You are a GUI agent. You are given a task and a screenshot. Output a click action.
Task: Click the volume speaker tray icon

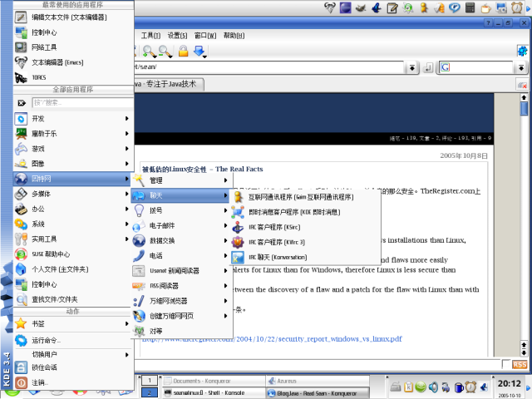(433, 387)
